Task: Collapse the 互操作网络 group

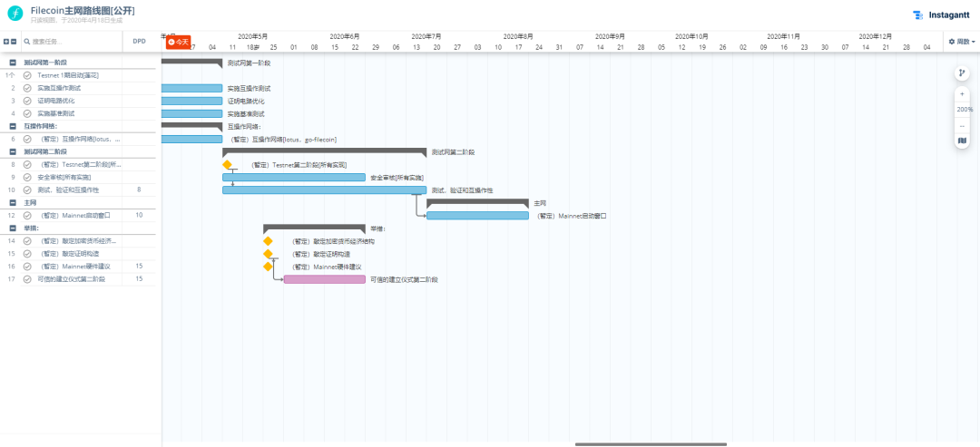Action: coord(13,126)
